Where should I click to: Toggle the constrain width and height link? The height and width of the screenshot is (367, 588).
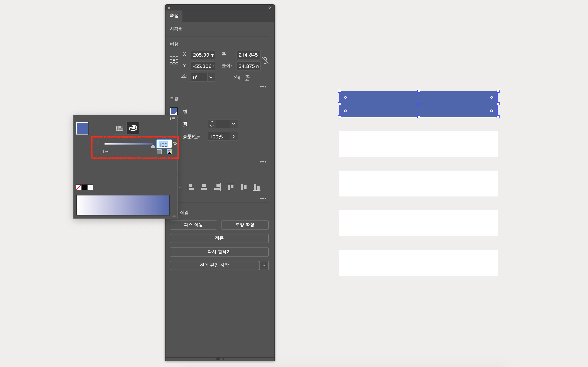[265, 61]
